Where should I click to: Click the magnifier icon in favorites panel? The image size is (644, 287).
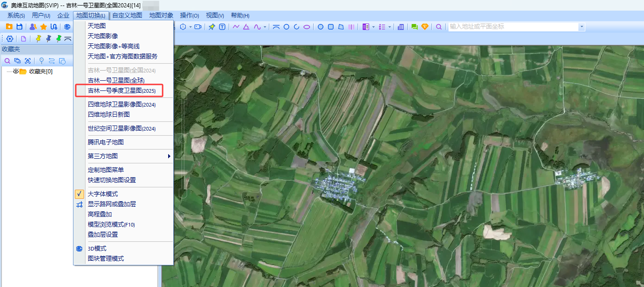coord(7,61)
